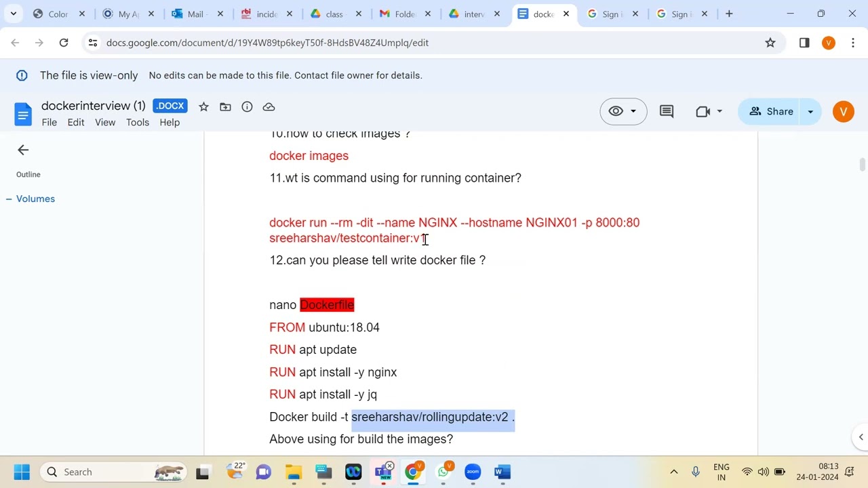The image size is (868, 488).
Task: Open a new browser tab
Action: coord(729,14)
